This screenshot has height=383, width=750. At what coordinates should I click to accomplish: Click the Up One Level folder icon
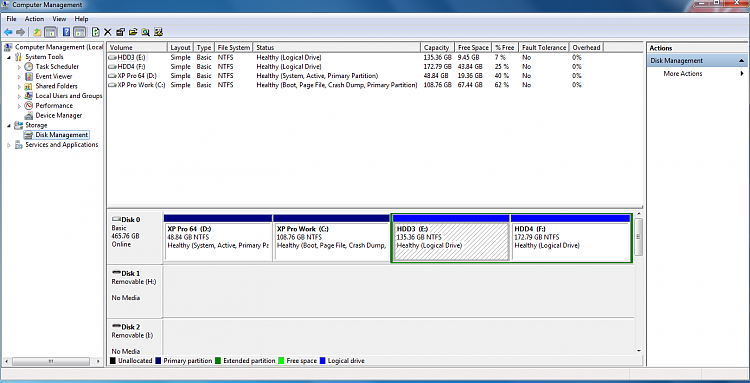(37, 33)
